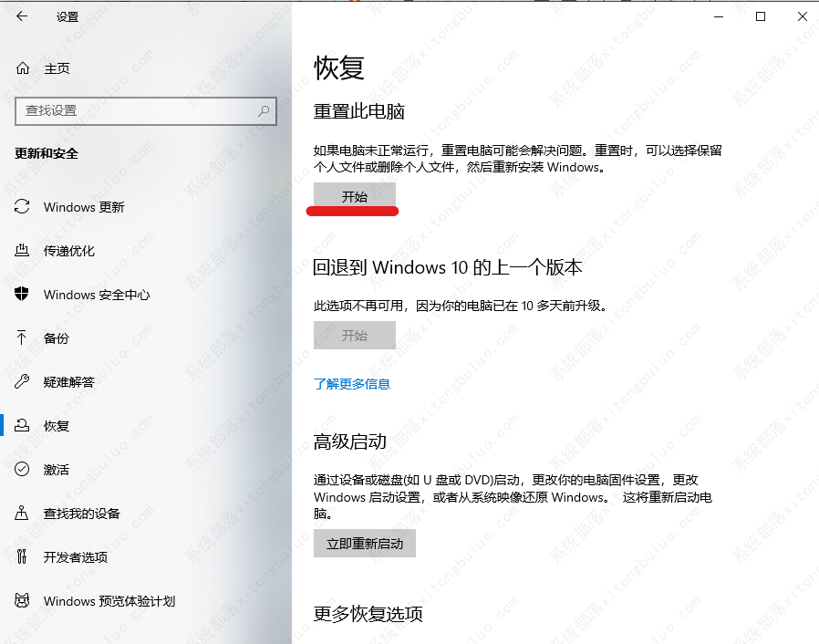Click the Backup upward arrow icon
Image resolution: width=819 pixels, height=644 pixels.
pos(23,338)
